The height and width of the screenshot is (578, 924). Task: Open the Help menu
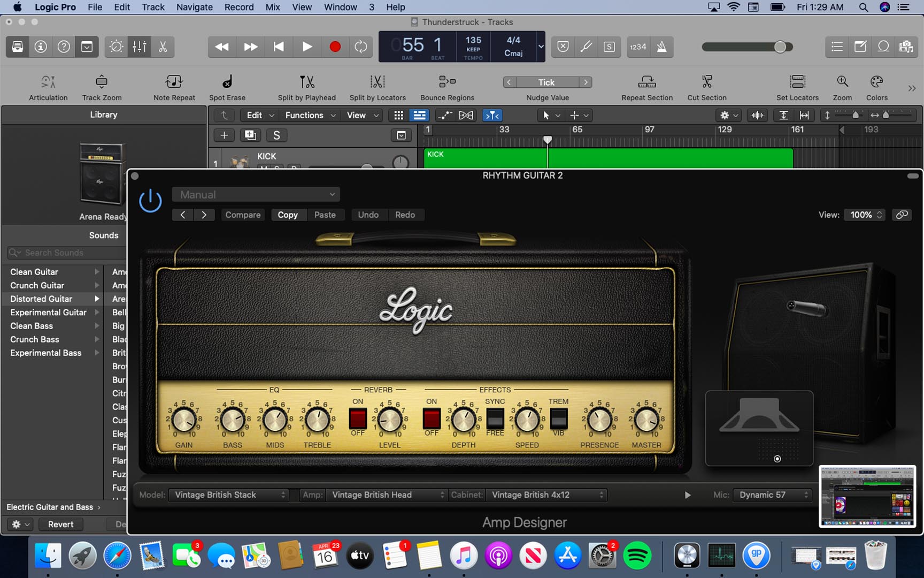396,7
